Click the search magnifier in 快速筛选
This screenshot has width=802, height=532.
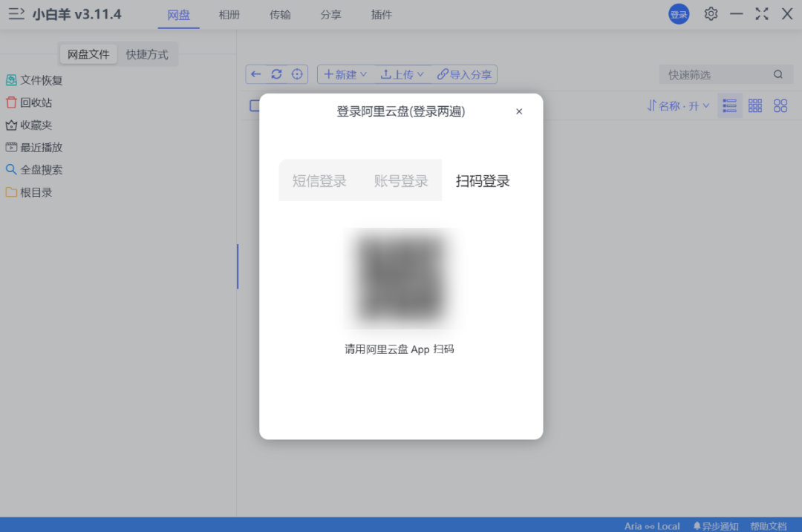click(778, 75)
